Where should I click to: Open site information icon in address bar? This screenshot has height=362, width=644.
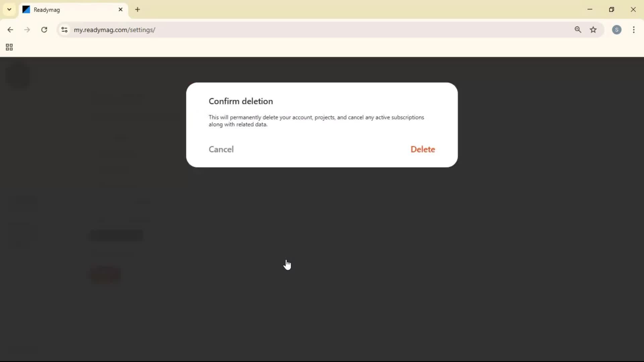point(64,30)
